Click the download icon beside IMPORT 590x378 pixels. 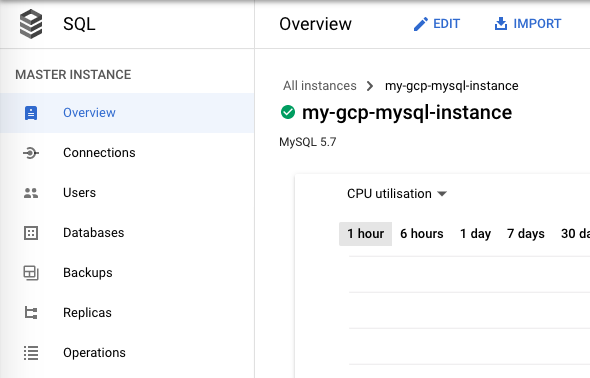(501, 24)
